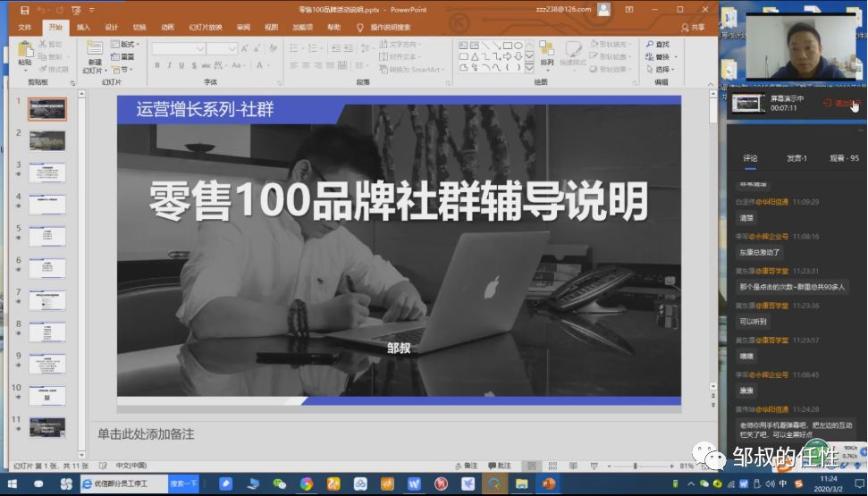Select slide 2 thumbnail in slide panel
This screenshot has width=868, height=496.
47,140
